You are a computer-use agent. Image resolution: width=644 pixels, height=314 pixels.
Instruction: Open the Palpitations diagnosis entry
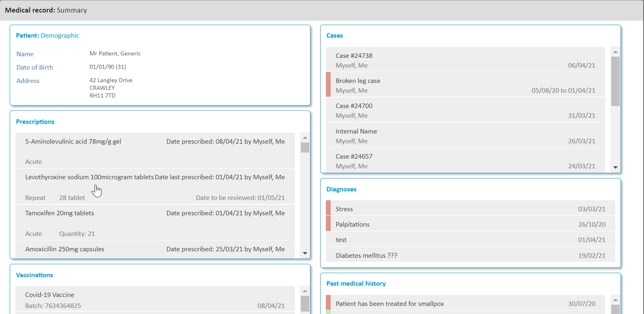point(353,225)
